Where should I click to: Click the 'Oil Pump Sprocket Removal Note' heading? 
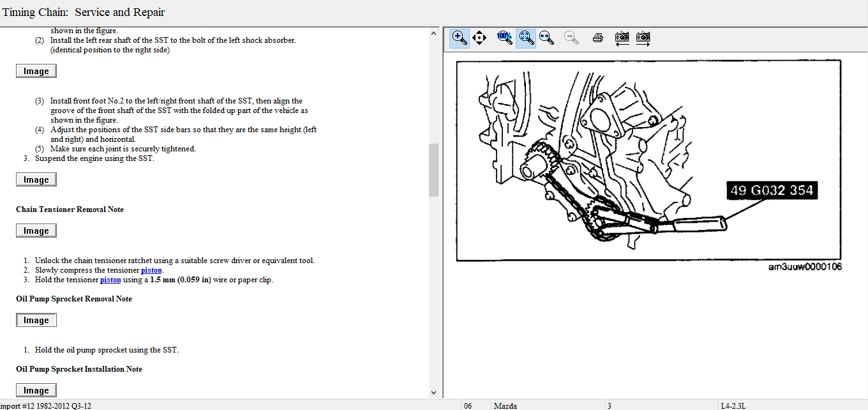tap(74, 299)
